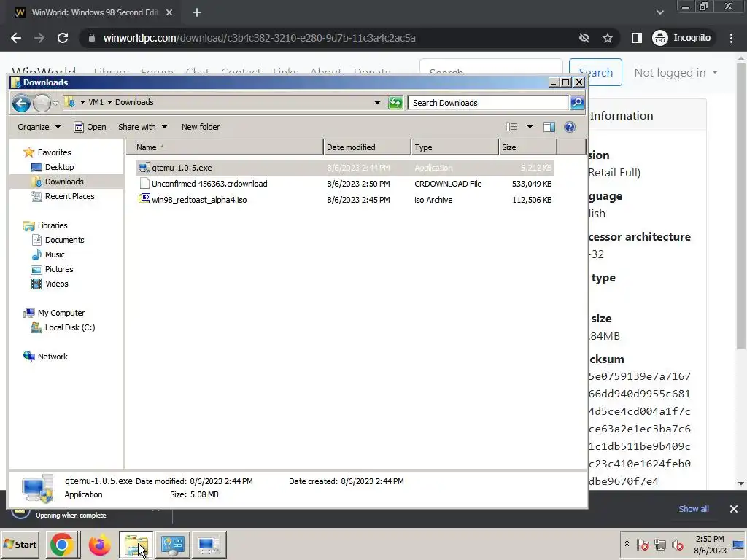747x560 pixels.
Task: Open the Not logged in dropdown
Action: click(x=676, y=73)
